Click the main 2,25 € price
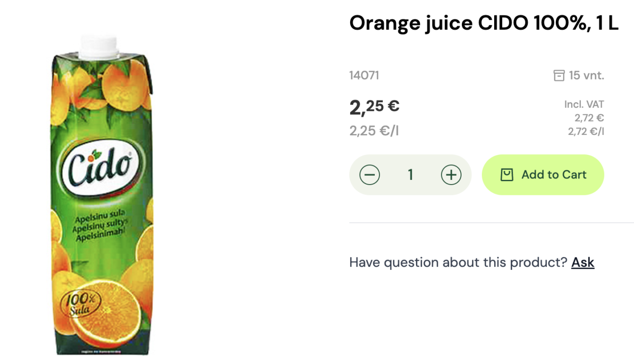 coord(374,107)
